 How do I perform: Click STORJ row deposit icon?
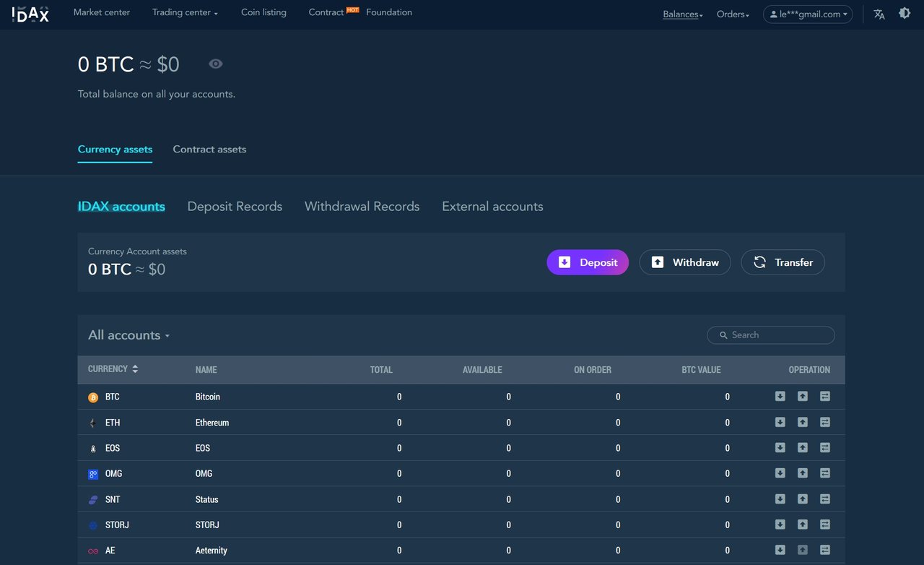point(780,524)
